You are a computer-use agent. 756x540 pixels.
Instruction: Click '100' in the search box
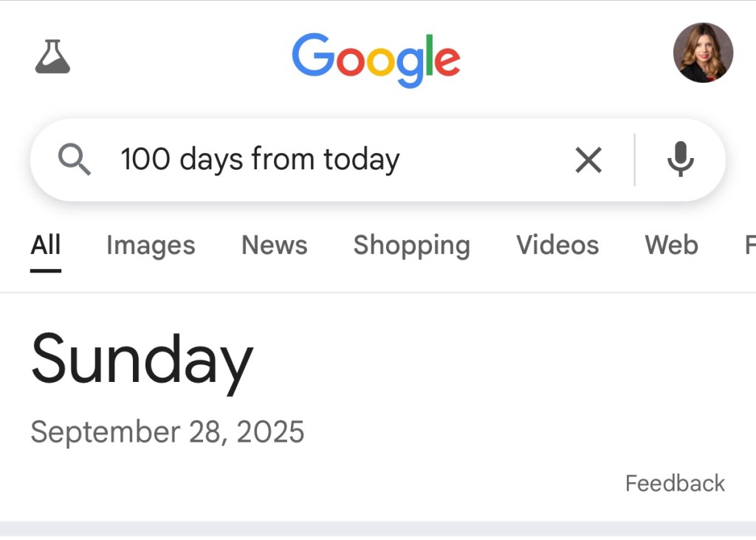tap(145, 160)
